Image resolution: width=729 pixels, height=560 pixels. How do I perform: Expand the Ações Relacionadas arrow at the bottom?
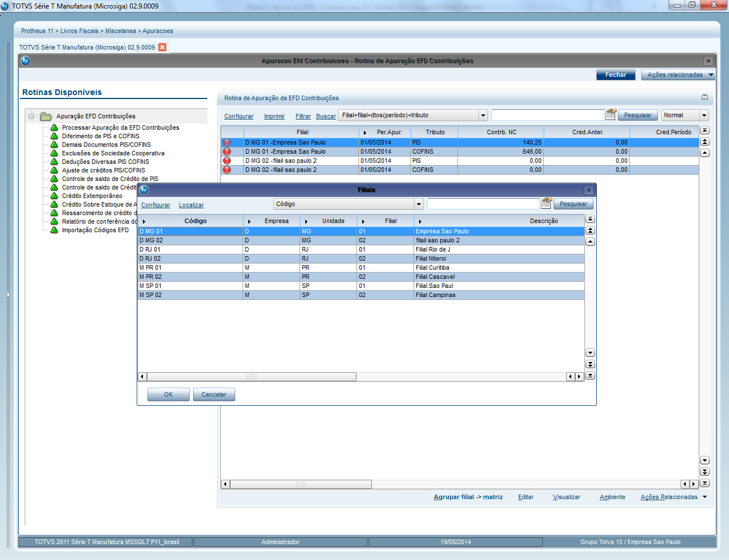click(x=705, y=497)
